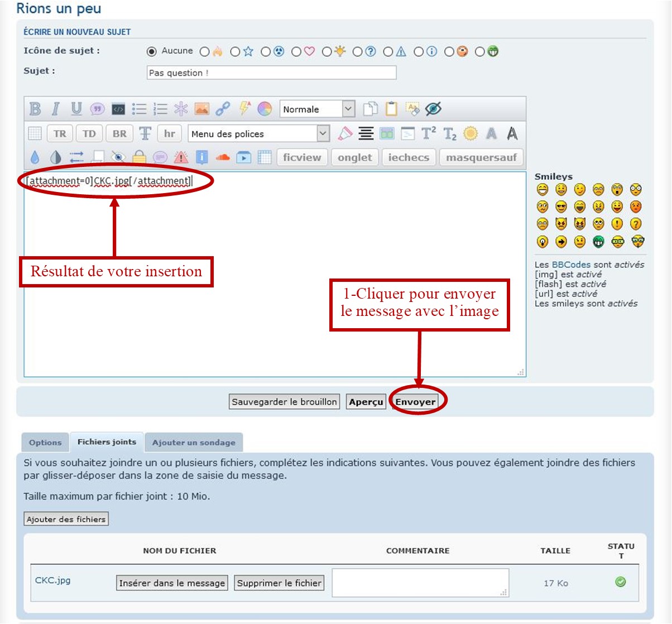Image resolution: width=672 pixels, height=624 pixels.
Task: Choose the heart topic icon radio button
Action: [296, 52]
